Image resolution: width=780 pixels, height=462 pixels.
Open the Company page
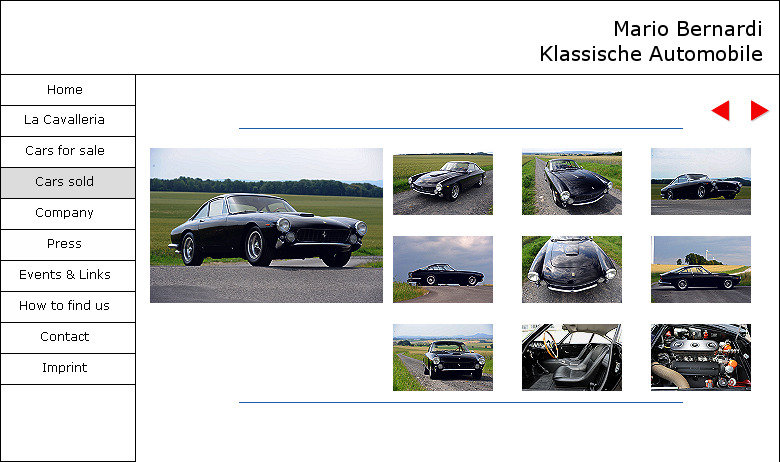click(68, 214)
